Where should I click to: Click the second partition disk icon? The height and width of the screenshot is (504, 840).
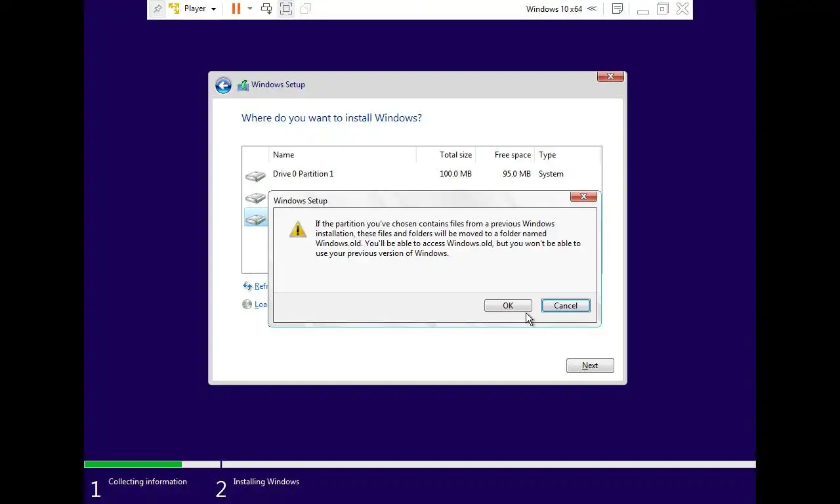click(255, 197)
